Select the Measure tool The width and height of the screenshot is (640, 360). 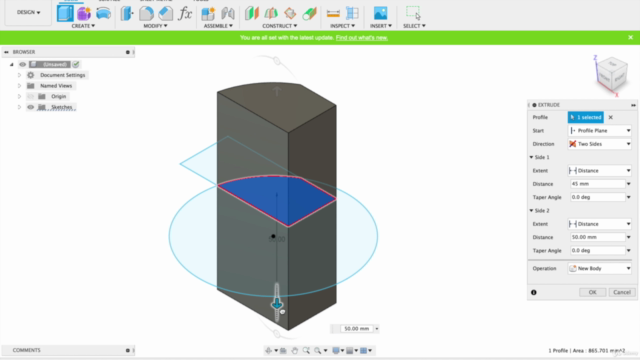tap(333, 14)
